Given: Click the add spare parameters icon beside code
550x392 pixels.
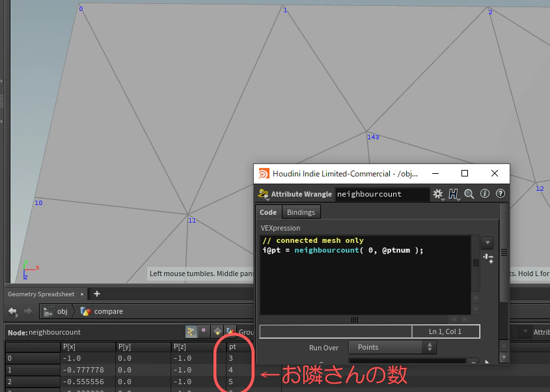Looking at the screenshot, I should 488,259.
